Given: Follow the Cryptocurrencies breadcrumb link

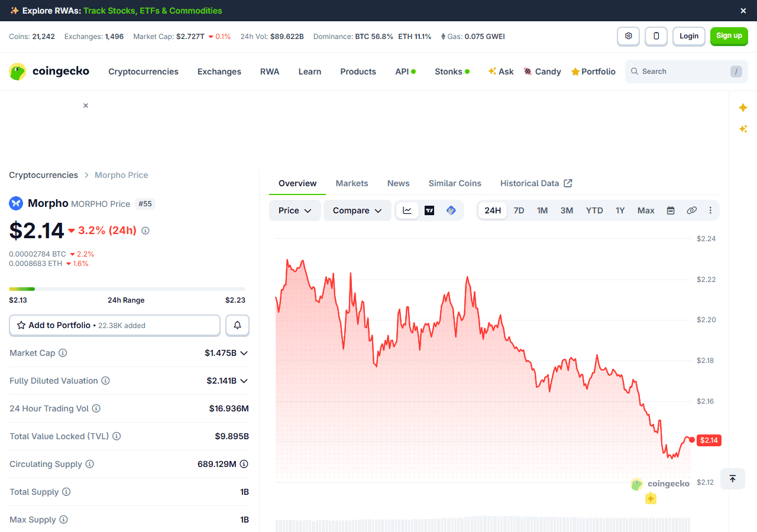Looking at the screenshot, I should [43, 175].
